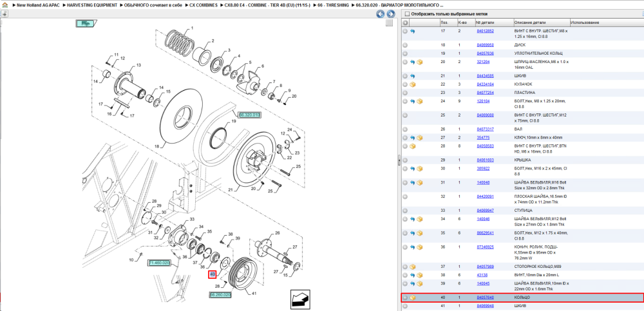Select callout number 40 in diagram

(x=213, y=274)
